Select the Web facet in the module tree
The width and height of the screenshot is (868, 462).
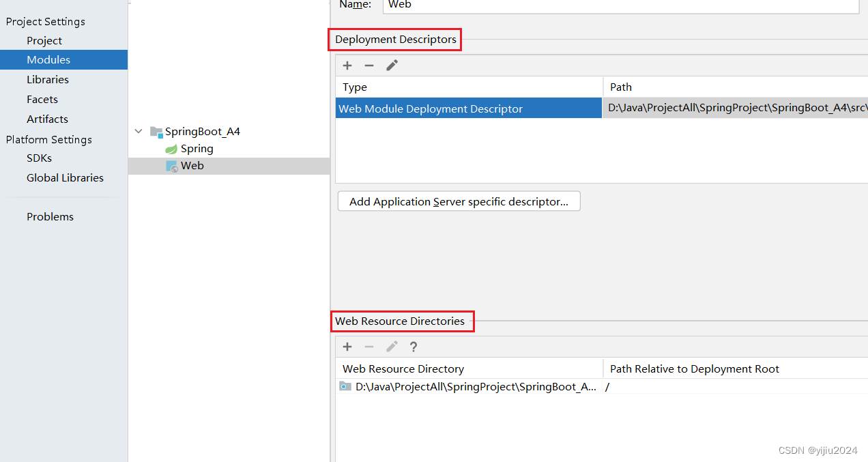point(193,165)
